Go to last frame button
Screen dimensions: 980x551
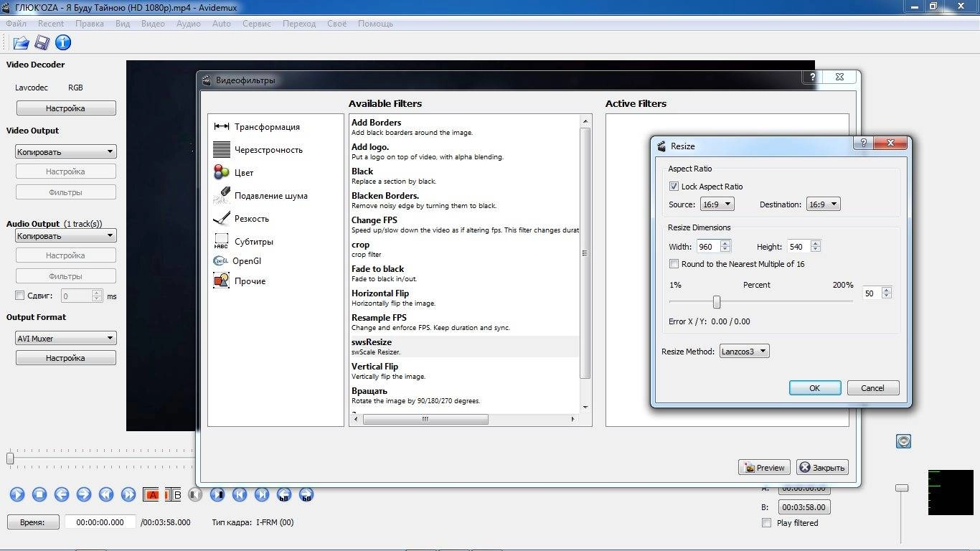(x=262, y=494)
